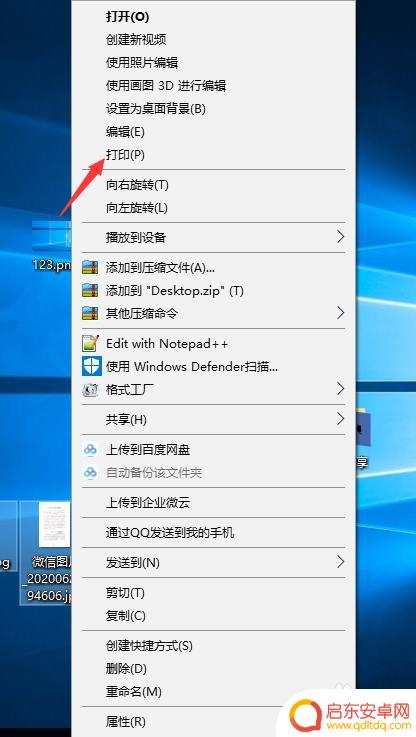Expand the 其他压缩命令 submenu arrow
This screenshot has height=737, width=416.
tap(341, 313)
